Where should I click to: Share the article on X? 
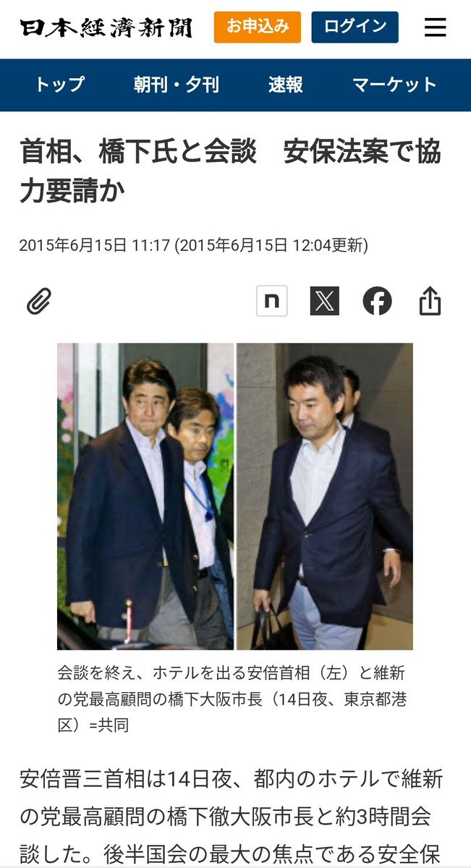tap(325, 301)
